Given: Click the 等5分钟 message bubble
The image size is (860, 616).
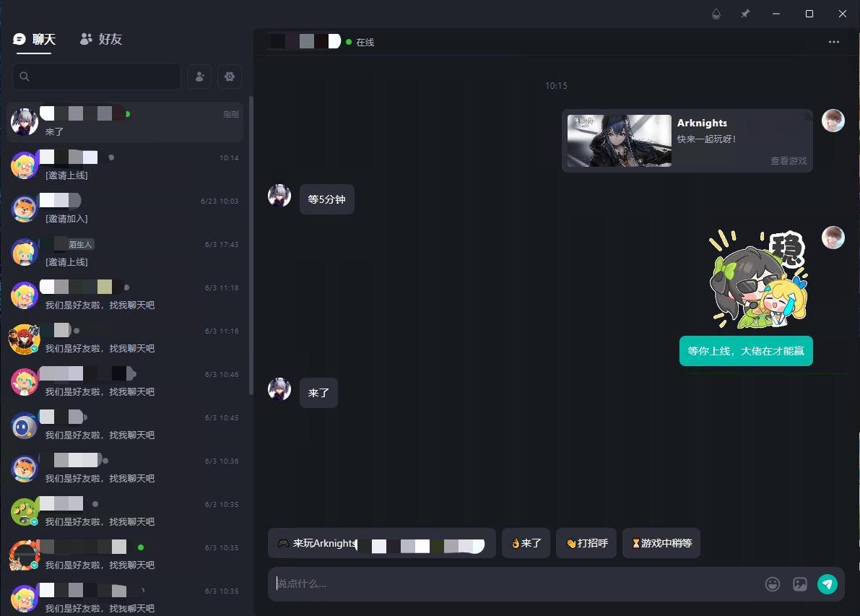Looking at the screenshot, I should 327,199.
